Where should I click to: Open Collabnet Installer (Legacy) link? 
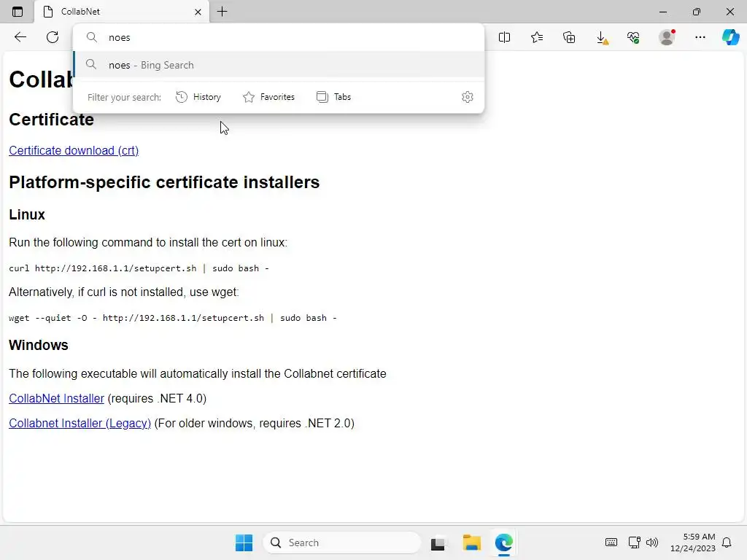(80, 424)
